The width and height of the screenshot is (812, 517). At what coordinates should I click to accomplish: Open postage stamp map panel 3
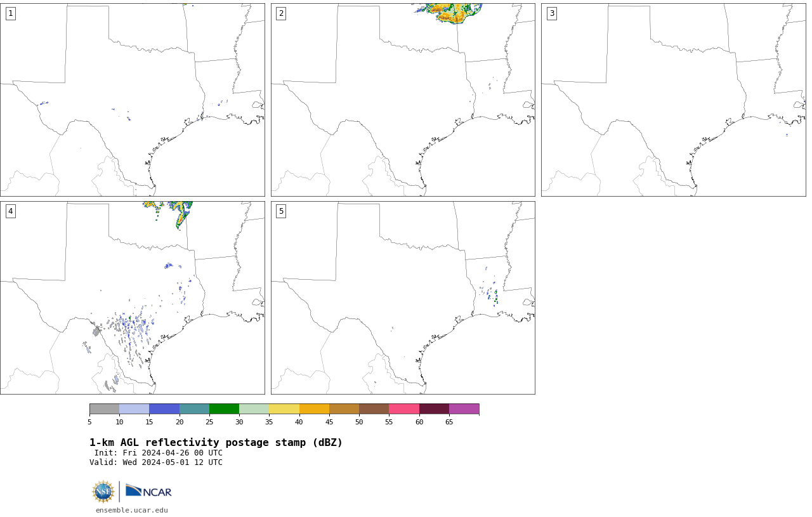click(x=673, y=100)
